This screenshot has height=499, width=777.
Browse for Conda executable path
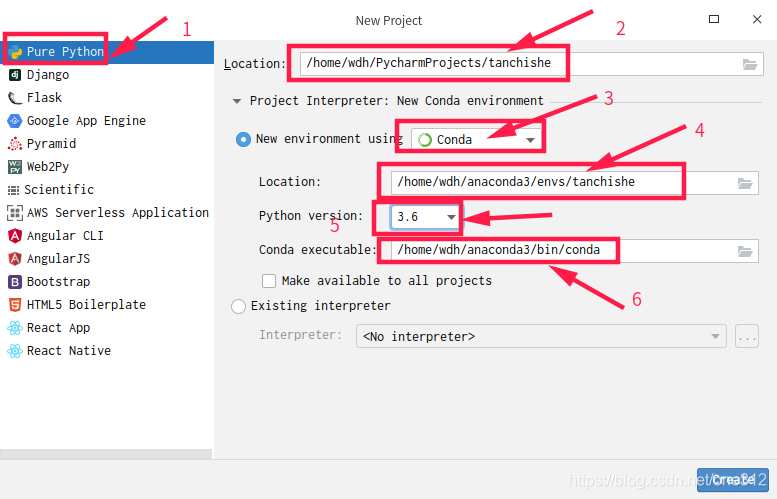click(745, 251)
